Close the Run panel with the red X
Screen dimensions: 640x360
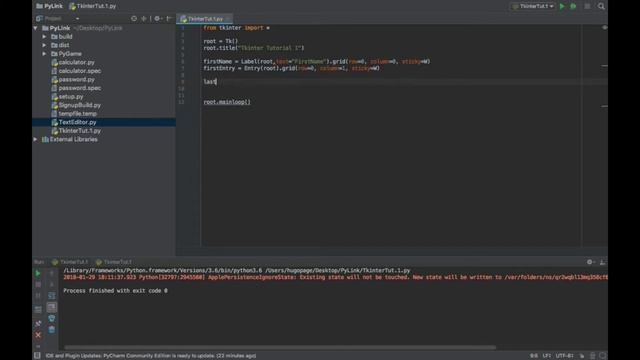pos(38,335)
